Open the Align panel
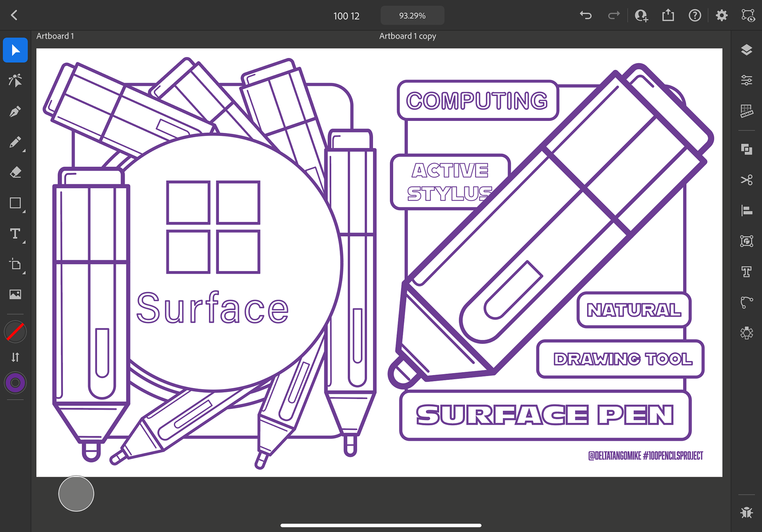Screen dimensions: 762x532 pyautogui.click(x=747, y=210)
